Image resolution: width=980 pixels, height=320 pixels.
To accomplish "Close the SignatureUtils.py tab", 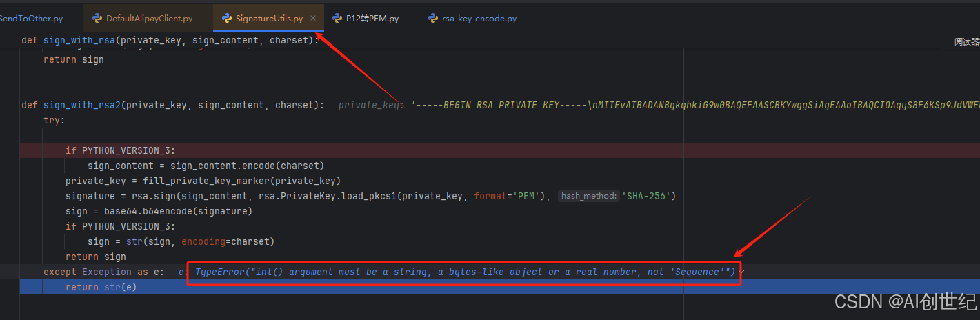I will click(x=313, y=19).
